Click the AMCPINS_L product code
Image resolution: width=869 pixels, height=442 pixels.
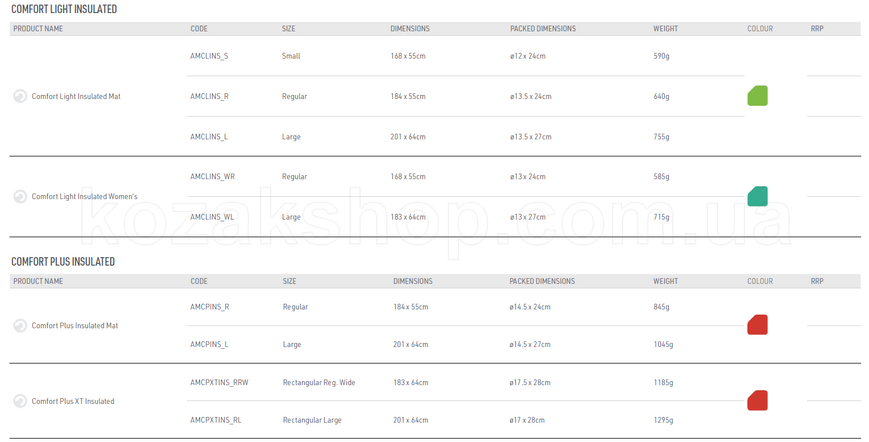point(209,345)
